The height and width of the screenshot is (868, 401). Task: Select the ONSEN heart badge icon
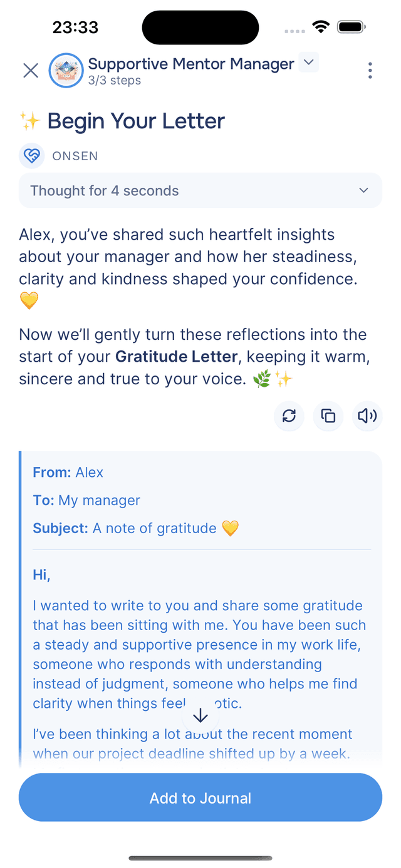pos(32,155)
